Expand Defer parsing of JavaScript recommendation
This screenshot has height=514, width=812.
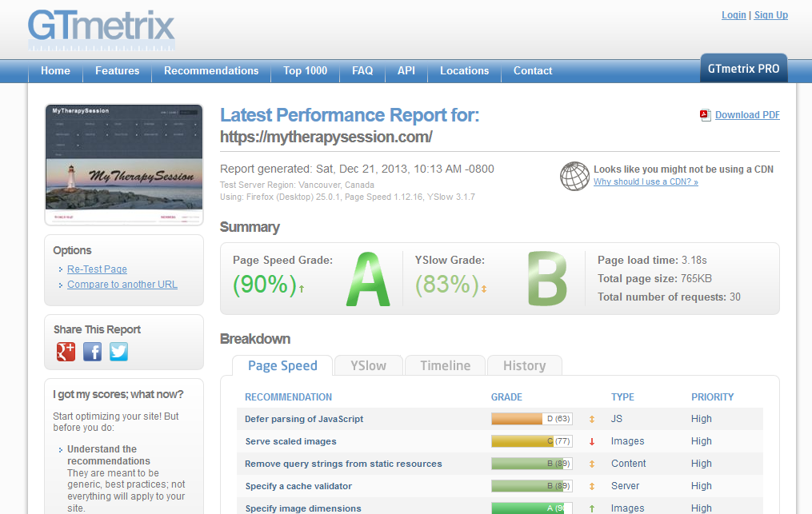click(304, 419)
